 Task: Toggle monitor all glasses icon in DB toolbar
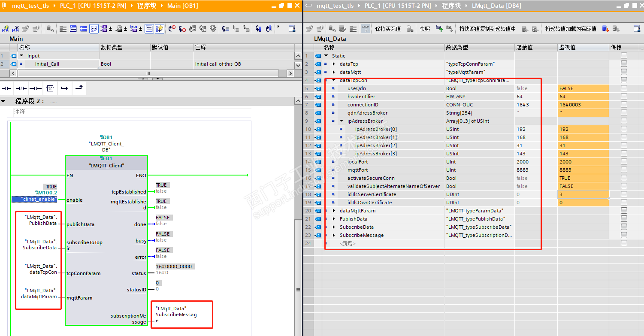365,29
